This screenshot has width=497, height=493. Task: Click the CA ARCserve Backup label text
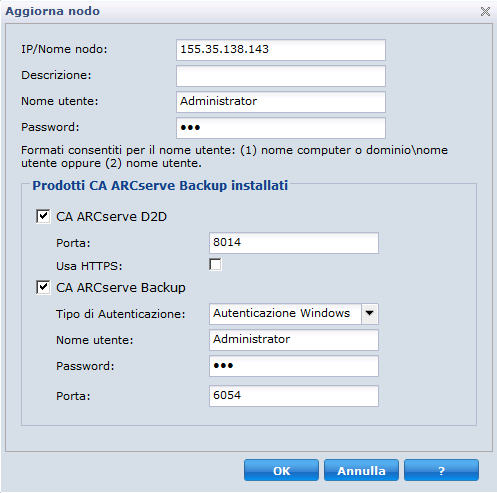tap(121, 288)
